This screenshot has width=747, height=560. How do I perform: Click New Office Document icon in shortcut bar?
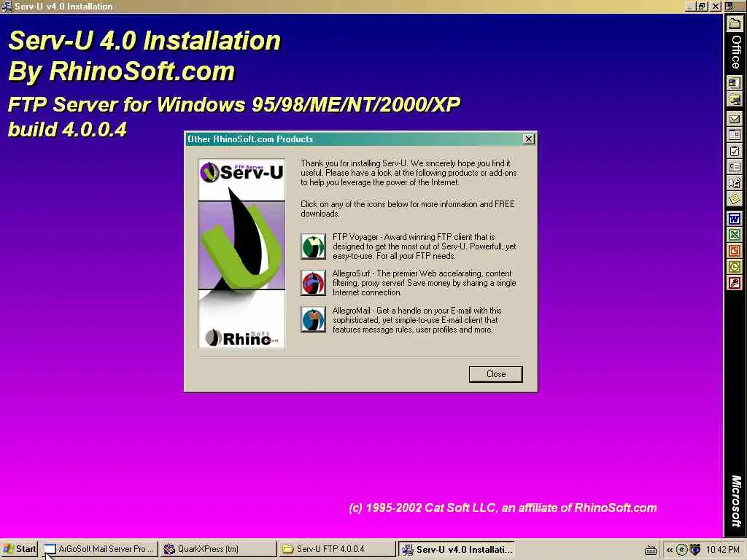point(734,83)
